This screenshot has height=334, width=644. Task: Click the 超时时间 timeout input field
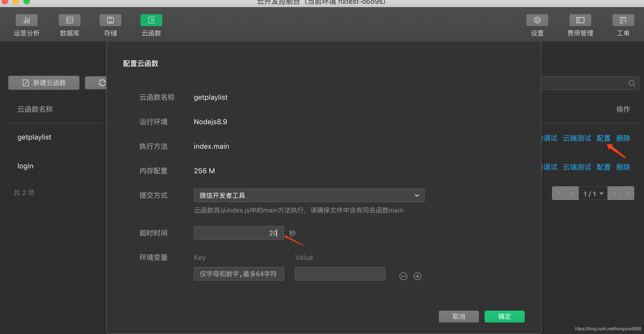coord(239,233)
